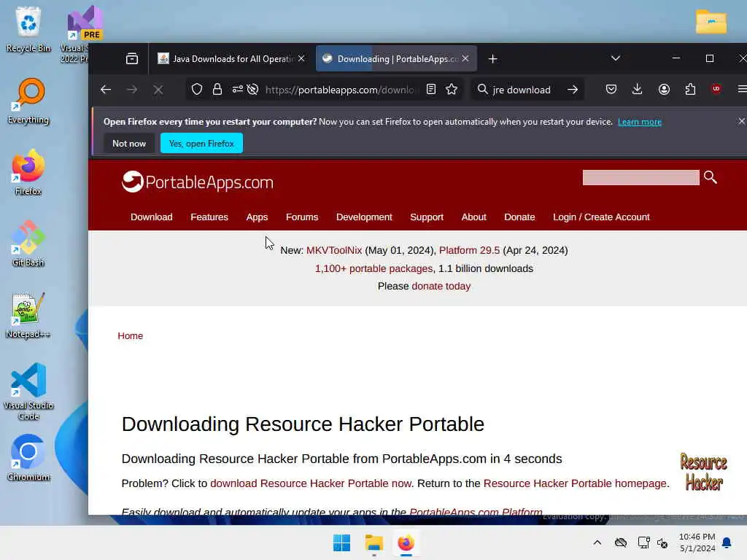Open the Learn more link
This screenshot has width=747, height=560.
tap(639, 122)
